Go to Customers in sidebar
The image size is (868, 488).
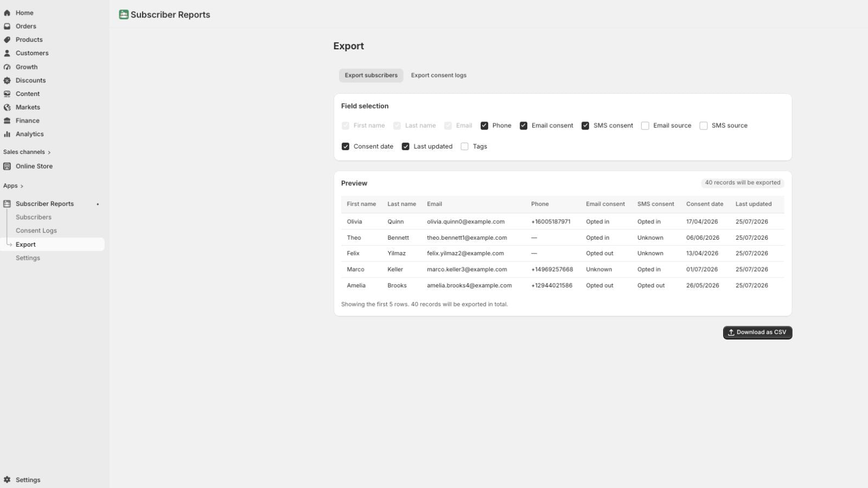point(32,53)
